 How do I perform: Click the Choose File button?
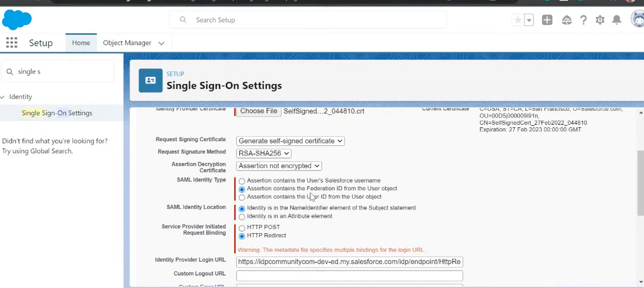point(259,111)
